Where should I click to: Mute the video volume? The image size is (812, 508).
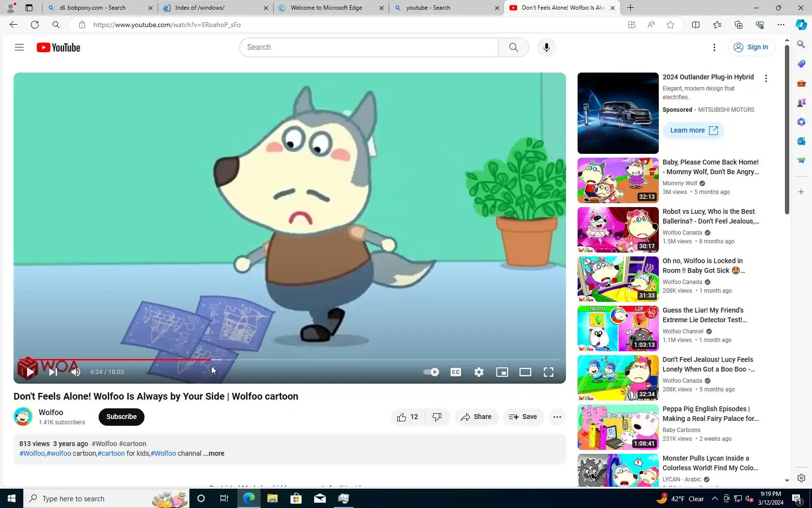pos(76,372)
